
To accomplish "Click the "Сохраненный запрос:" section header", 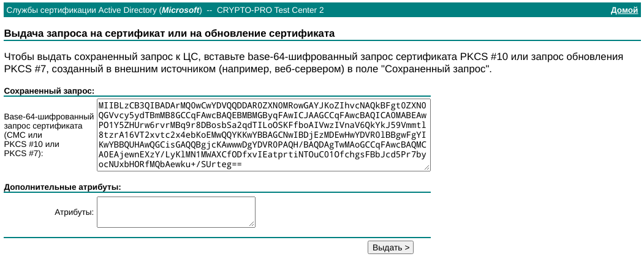I will pos(49,91).
